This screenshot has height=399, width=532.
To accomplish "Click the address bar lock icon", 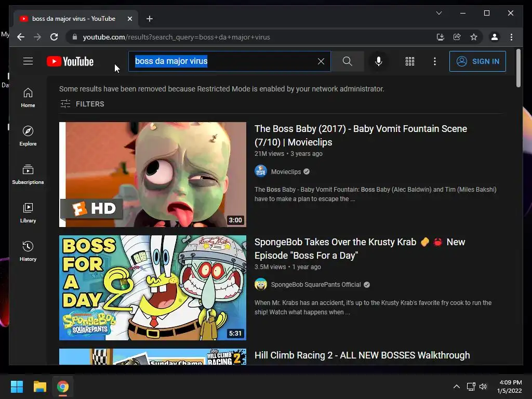I will pos(75,37).
